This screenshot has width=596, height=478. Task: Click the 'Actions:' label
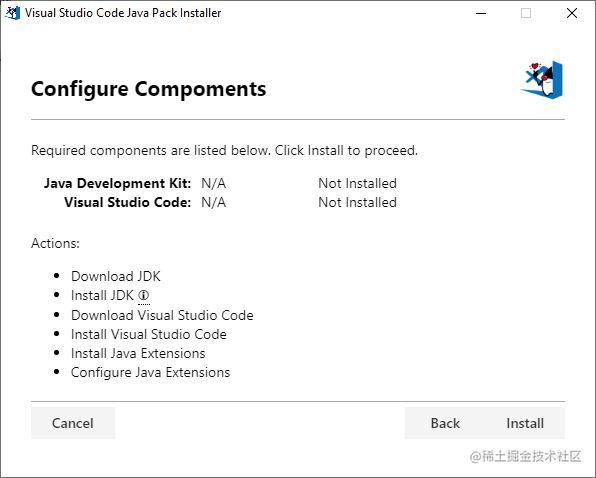point(55,243)
